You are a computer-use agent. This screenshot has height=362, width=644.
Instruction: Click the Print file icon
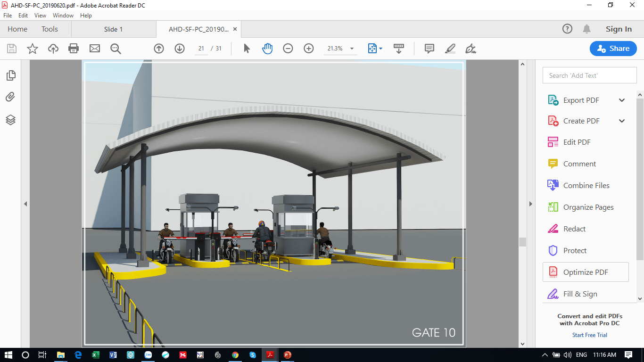tap(74, 49)
